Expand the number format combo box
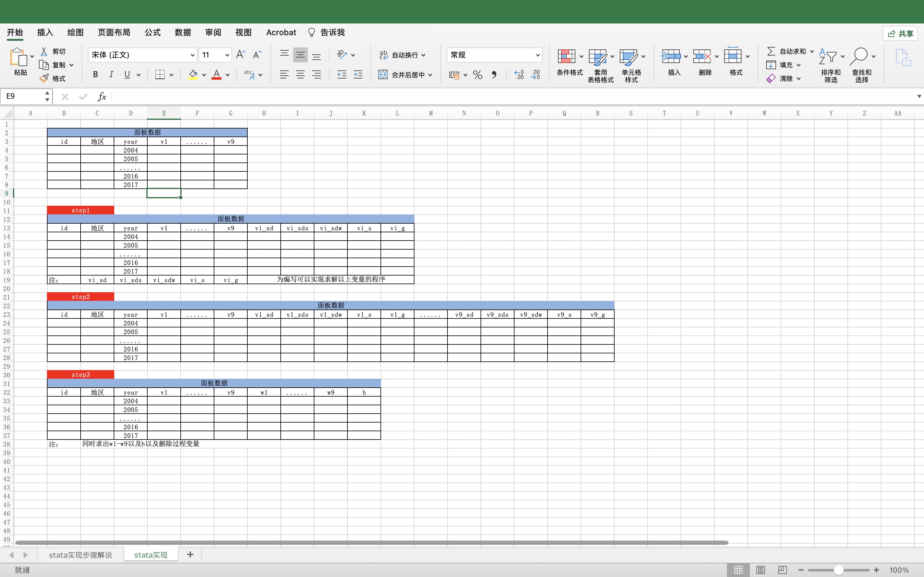The height and width of the screenshot is (577, 924). [538, 55]
